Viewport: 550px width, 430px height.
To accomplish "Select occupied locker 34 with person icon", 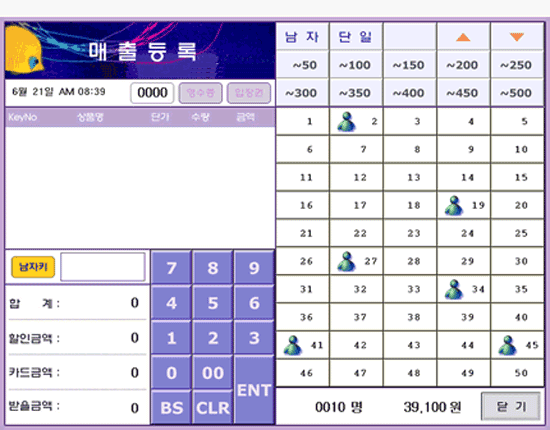I will point(464,289).
